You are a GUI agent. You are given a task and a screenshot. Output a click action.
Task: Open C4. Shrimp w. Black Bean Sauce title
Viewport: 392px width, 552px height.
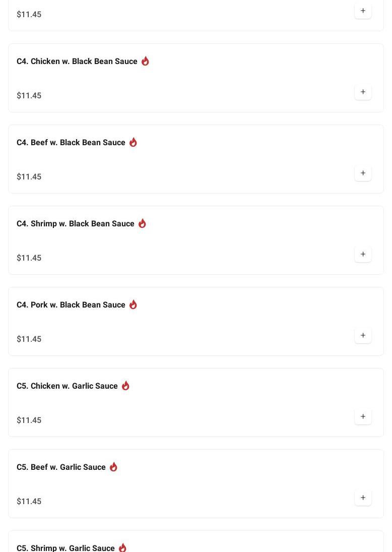point(75,224)
